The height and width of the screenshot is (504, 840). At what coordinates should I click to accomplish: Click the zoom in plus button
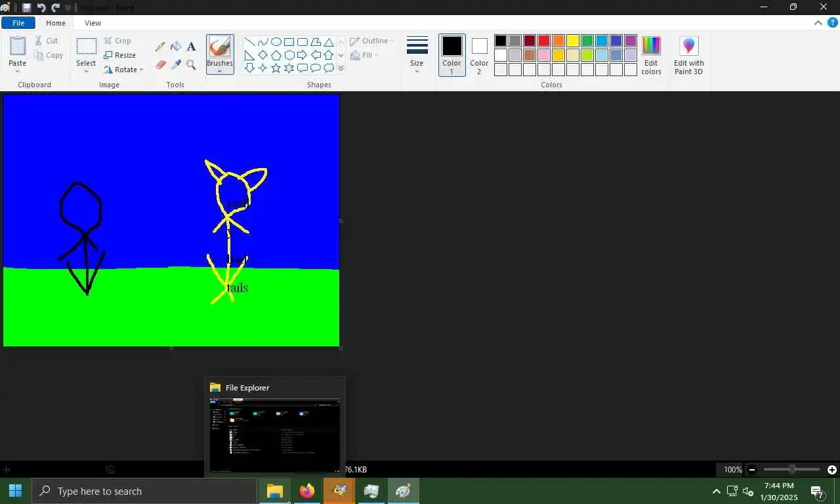832,469
